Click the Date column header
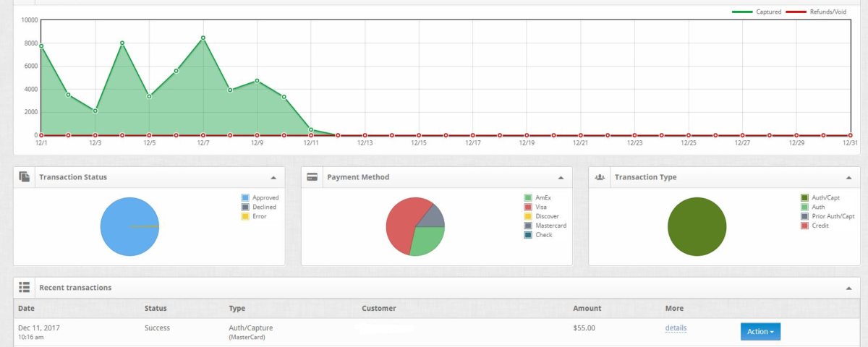868x347 pixels. coord(26,309)
